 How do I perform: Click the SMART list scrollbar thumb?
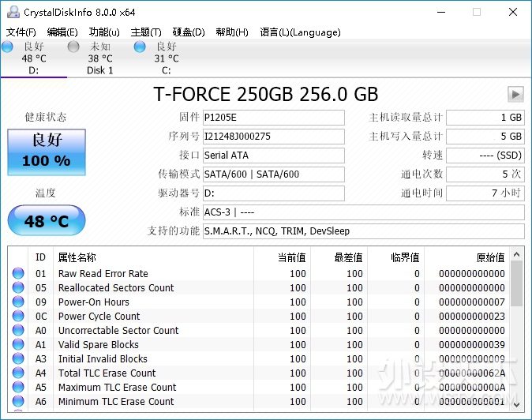pyautogui.click(x=517, y=283)
